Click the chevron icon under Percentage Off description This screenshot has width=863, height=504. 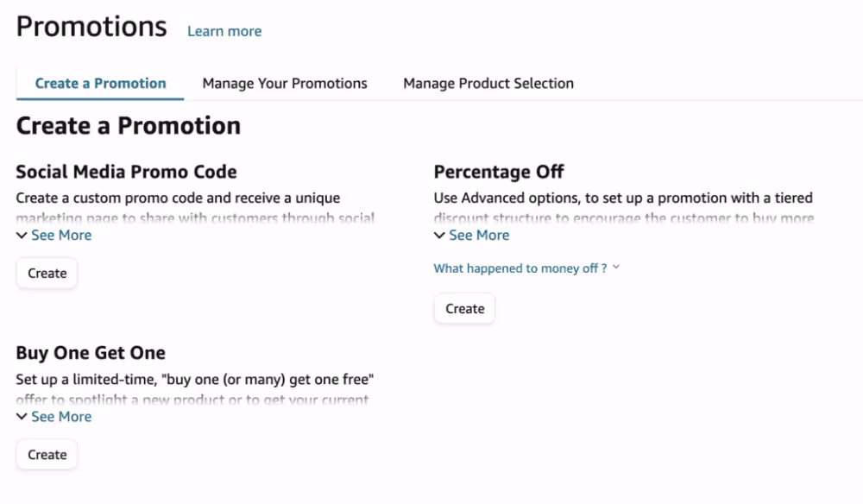[x=439, y=236]
